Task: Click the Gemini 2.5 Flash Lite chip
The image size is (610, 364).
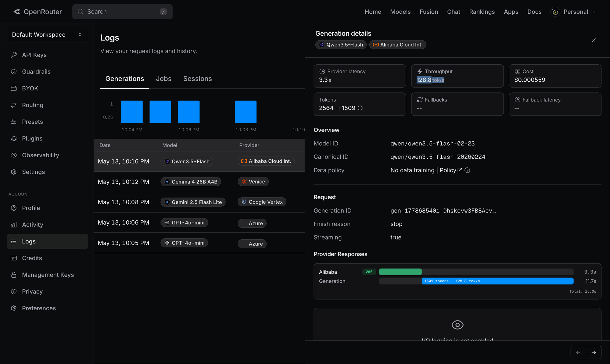Action: pos(193,202)
